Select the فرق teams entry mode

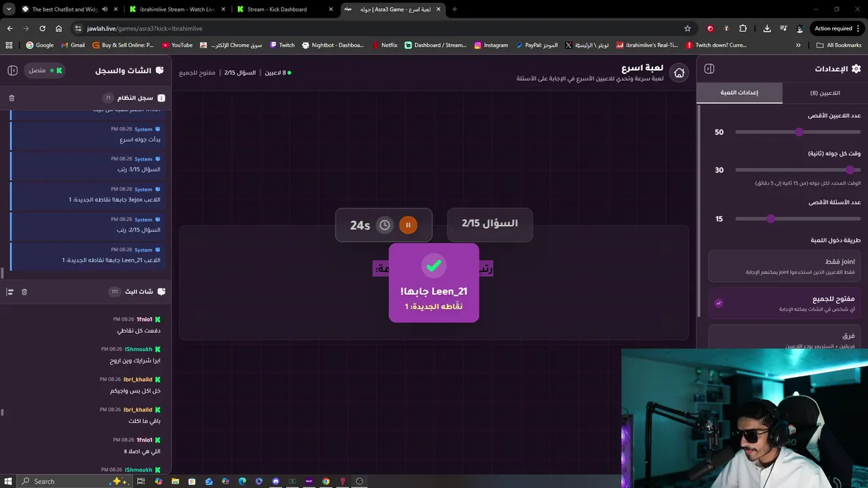tap(784, 337)
